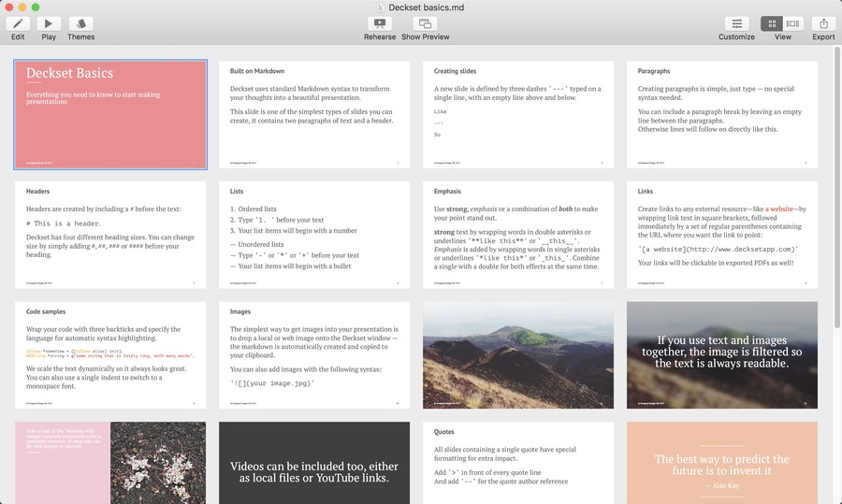The image size is (842, 504).
Task: Select the Lists slide
Action: (x=314, y=235)
